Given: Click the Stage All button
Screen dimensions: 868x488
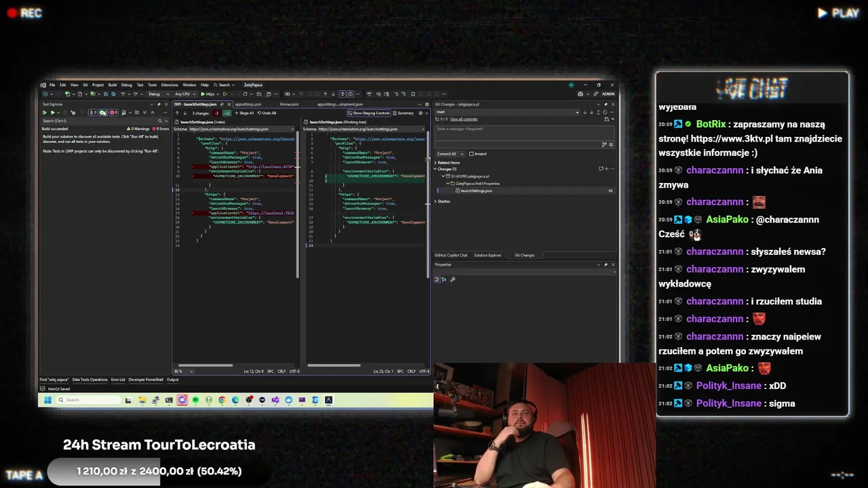Looking at the screenshot, I should (x=244, y=113).
